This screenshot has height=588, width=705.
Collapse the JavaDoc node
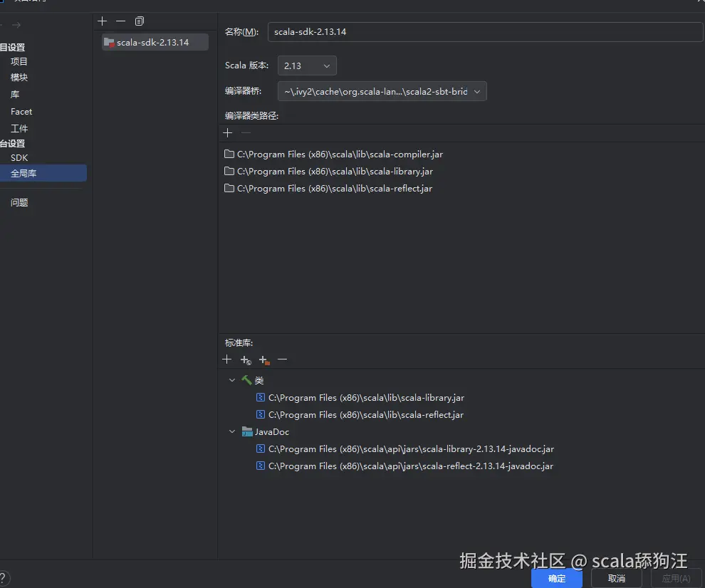click(x=231, y=431)
